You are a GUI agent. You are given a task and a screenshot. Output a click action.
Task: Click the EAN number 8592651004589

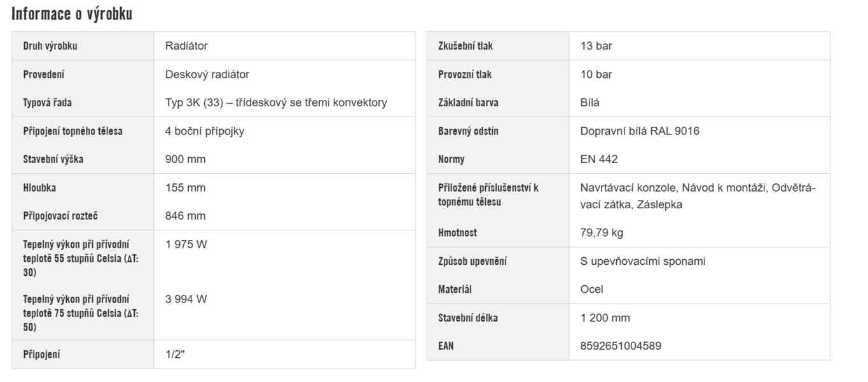(620, 346)
